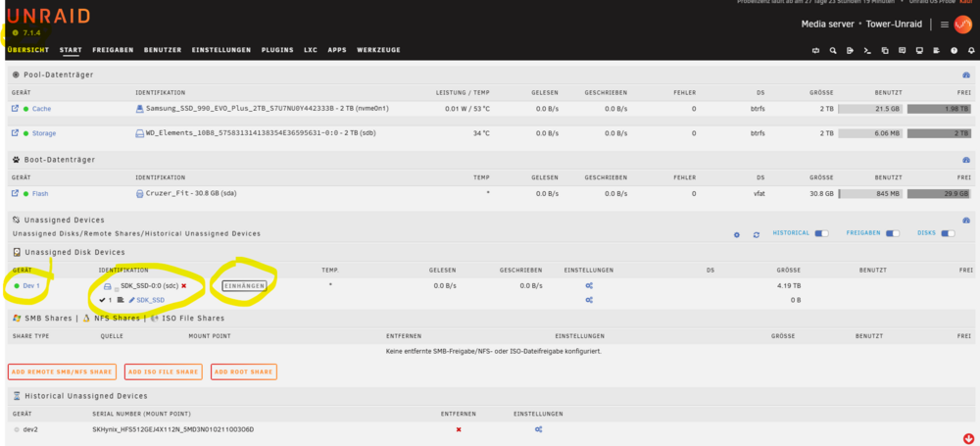
Task: Click the settings gears icon for Dev 1
Action: [x=589, y=286]
